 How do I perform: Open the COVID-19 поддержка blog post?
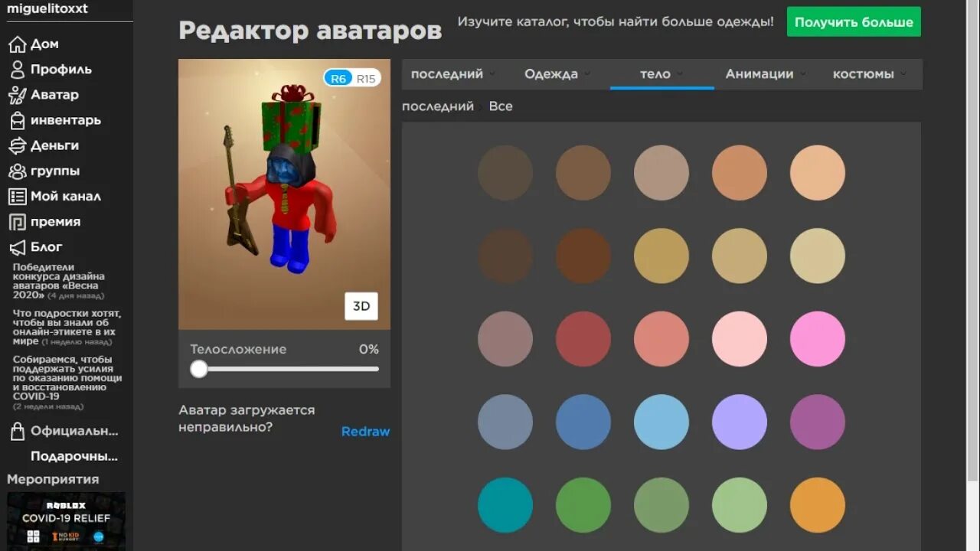pyautogui.click(x=67, y=383)
